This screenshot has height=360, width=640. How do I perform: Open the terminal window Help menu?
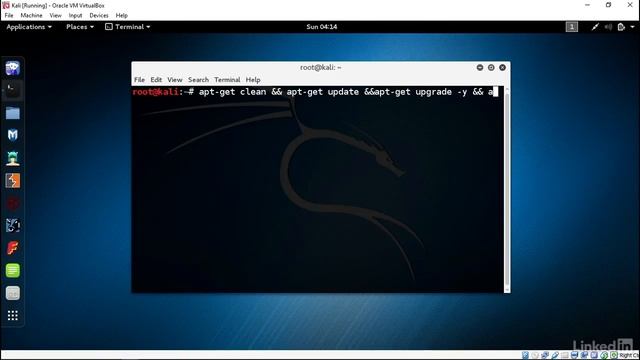[x=253, y=80]
